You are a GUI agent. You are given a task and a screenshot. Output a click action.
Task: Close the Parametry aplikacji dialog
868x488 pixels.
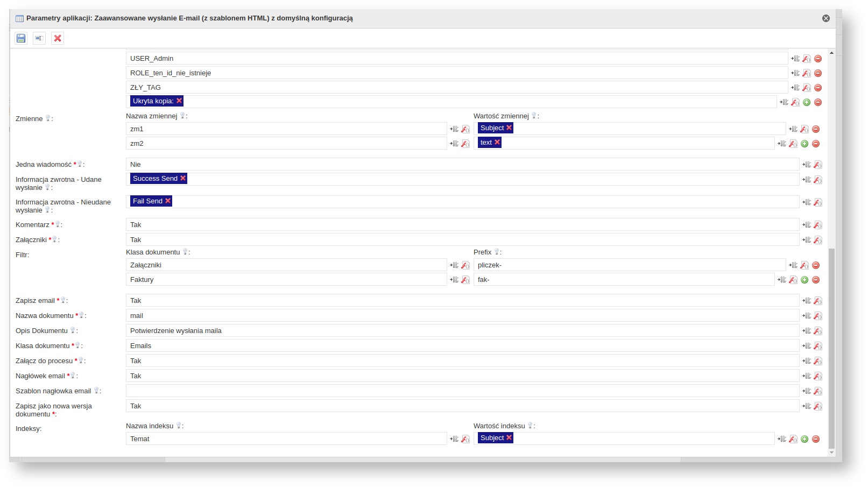point(826,18)
